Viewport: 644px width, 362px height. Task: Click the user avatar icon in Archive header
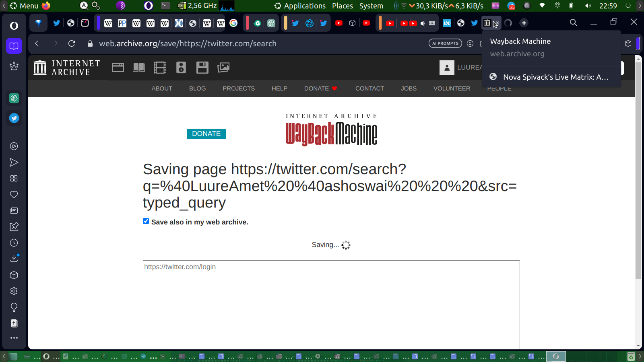(x=447, y=68)
